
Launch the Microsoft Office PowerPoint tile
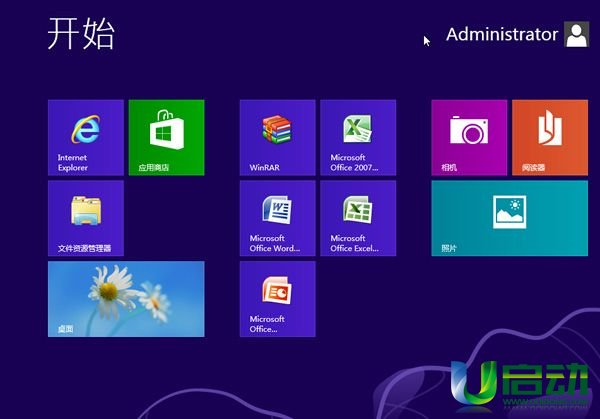point(277,299)
